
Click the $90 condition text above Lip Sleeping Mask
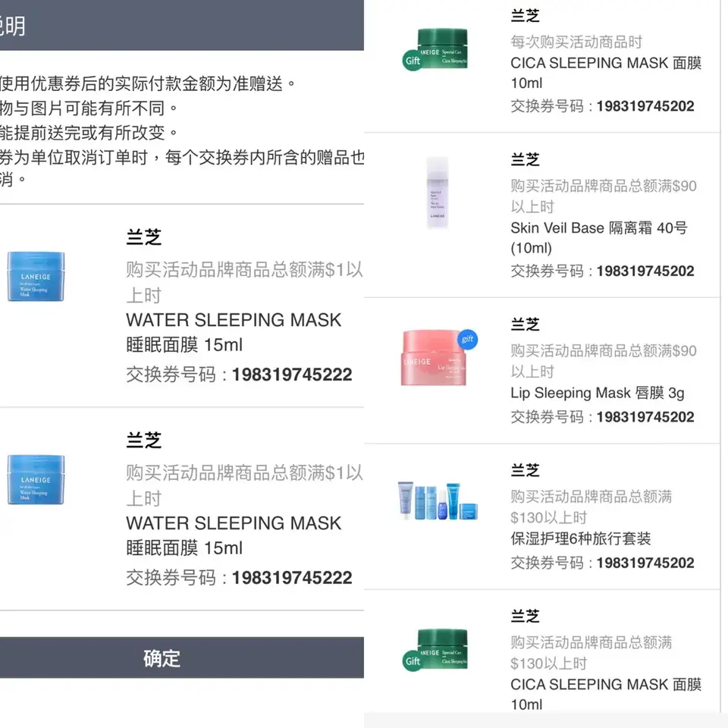tap(604, 361)
